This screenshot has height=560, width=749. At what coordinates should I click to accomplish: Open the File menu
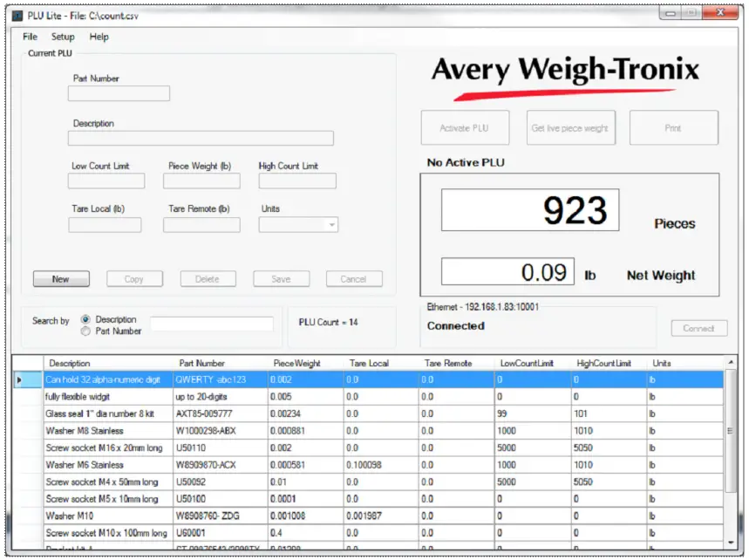pyautogui.click(x=29, y=37)
